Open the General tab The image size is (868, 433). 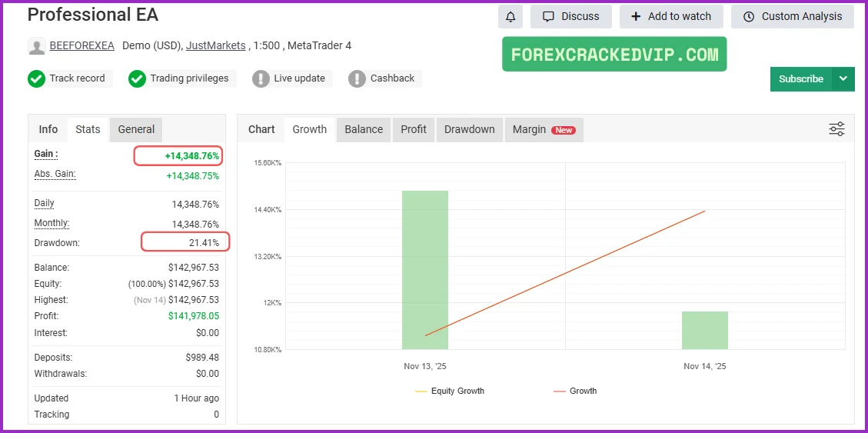136,129
